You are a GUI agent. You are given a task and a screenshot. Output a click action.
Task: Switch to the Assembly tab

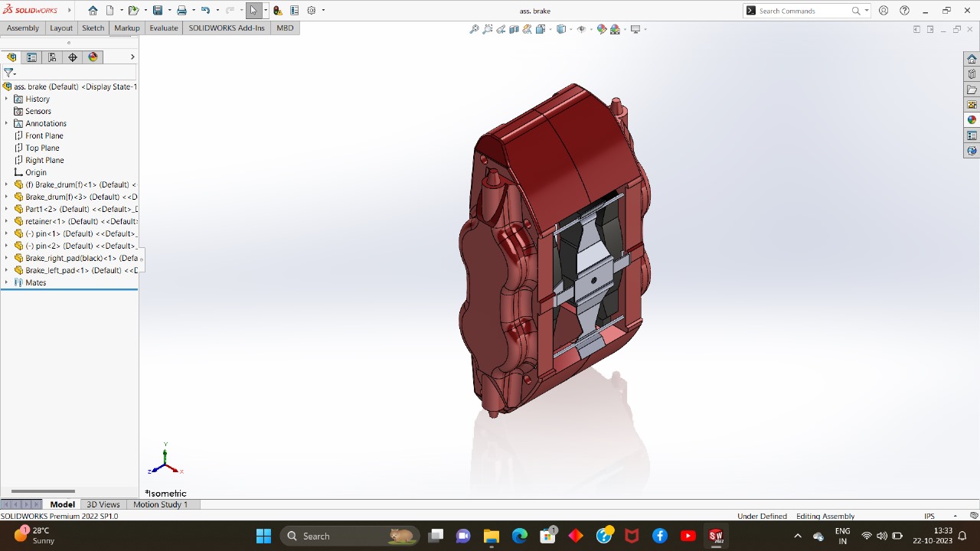click(x=23, y=28)
